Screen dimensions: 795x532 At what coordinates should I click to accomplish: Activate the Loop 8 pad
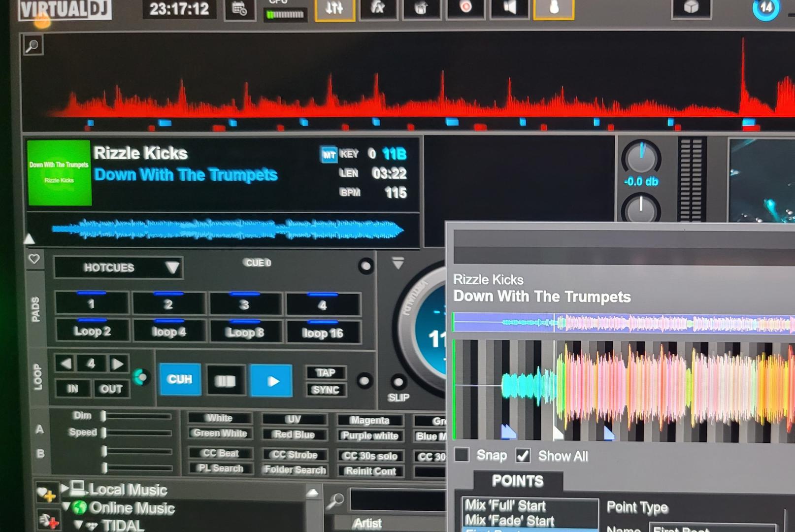(x=245, y=332)
